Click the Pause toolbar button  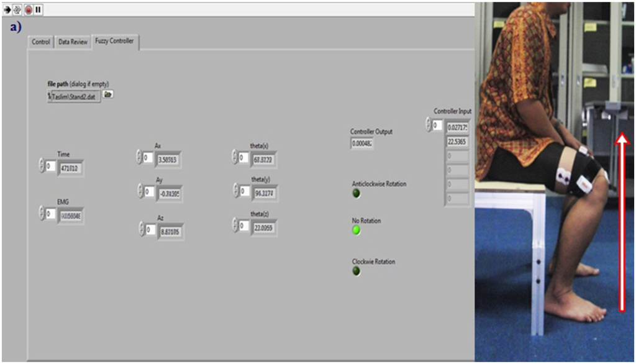tap(38, 9)
